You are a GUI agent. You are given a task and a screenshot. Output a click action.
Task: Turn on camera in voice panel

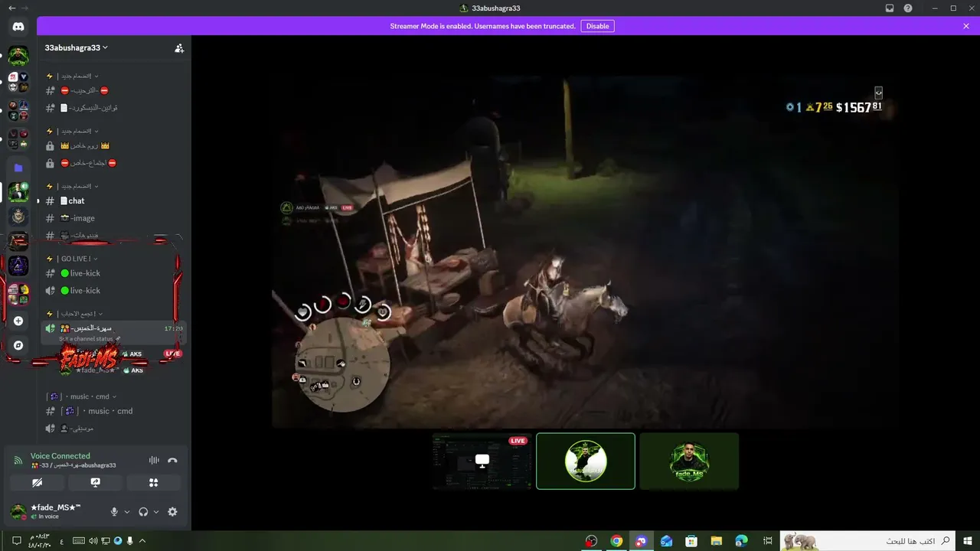coord(37,483)
